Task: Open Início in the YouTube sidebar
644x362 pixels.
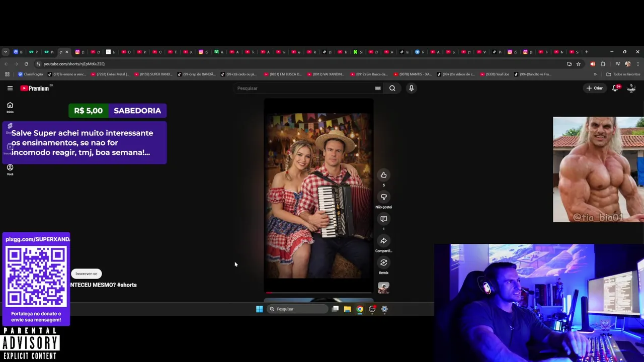Action: [10, 107]
